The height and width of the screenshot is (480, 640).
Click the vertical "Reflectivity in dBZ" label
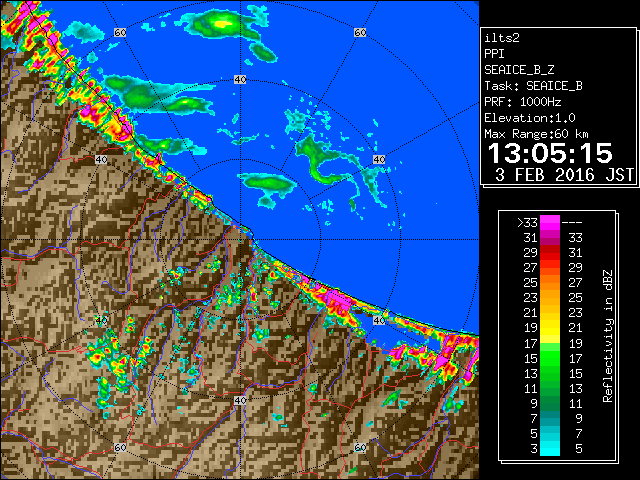pos(608,336)
